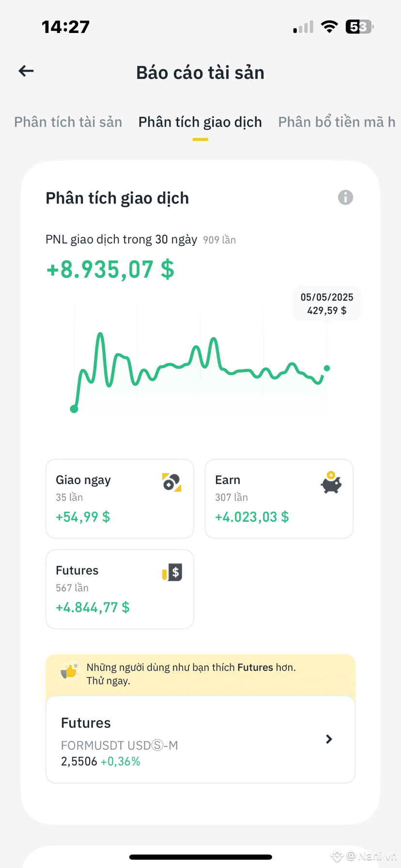Tap the thumbs-up recommendation icon

pos(69,672)
